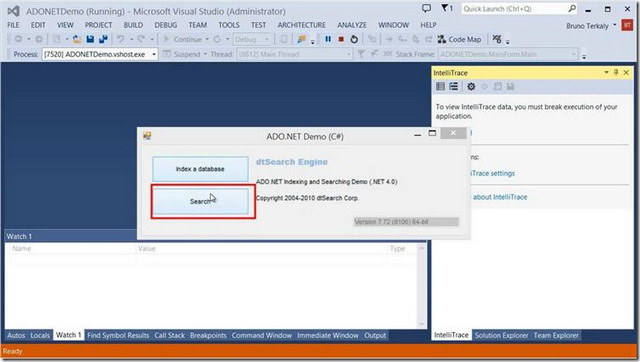
Task: Switch to the Immediate Window tab
Action: click(x=328, y=335)
